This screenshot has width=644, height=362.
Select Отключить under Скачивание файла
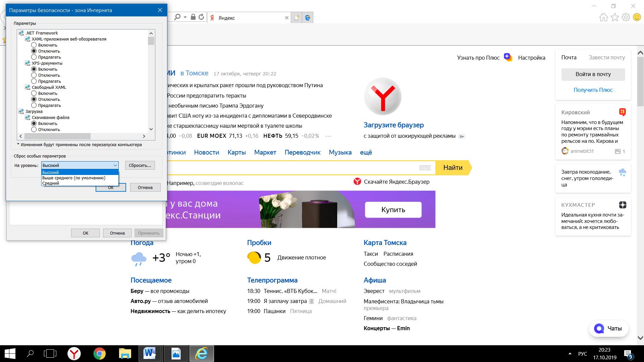pos(34,129)
